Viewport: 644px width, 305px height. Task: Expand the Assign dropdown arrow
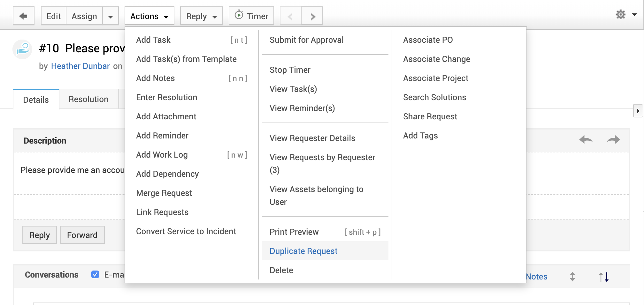click(111, 16)
